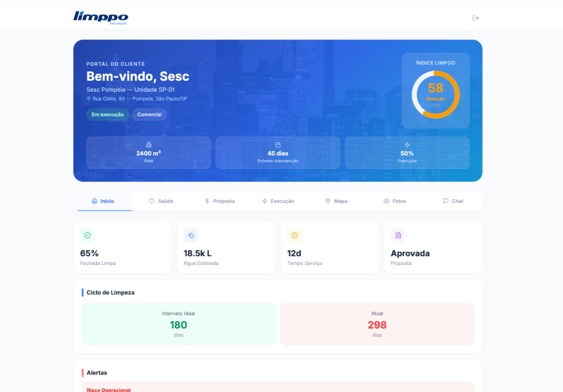The width and height of the screenshot is (563, 392).
Task: Go to the Execução tab
Action: click(x=278, y=201)
